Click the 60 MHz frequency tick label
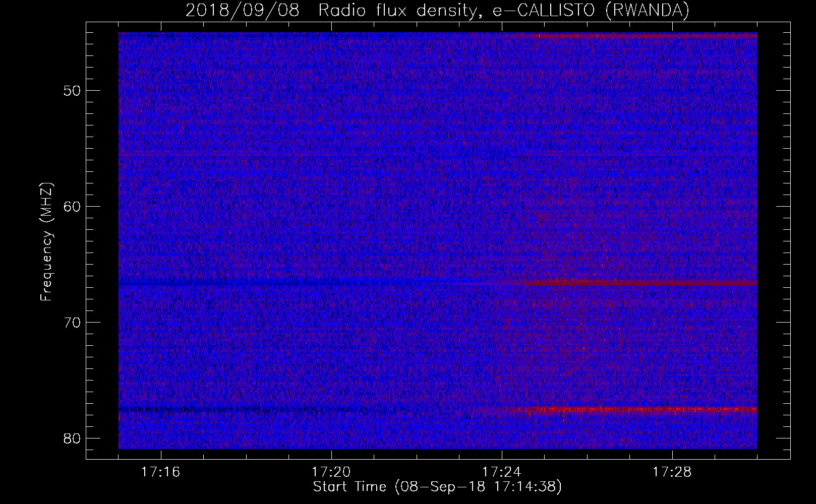 point(72,207)
